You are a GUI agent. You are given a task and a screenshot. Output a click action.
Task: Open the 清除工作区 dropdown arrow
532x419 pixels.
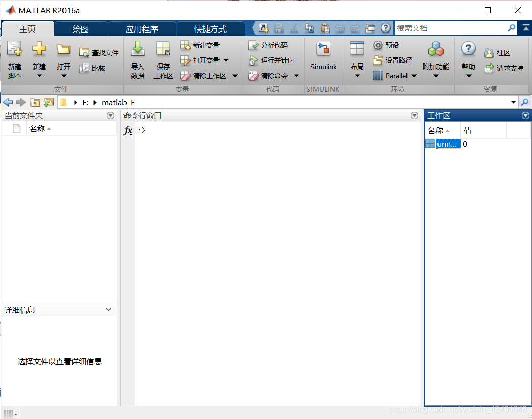(235, 76)
